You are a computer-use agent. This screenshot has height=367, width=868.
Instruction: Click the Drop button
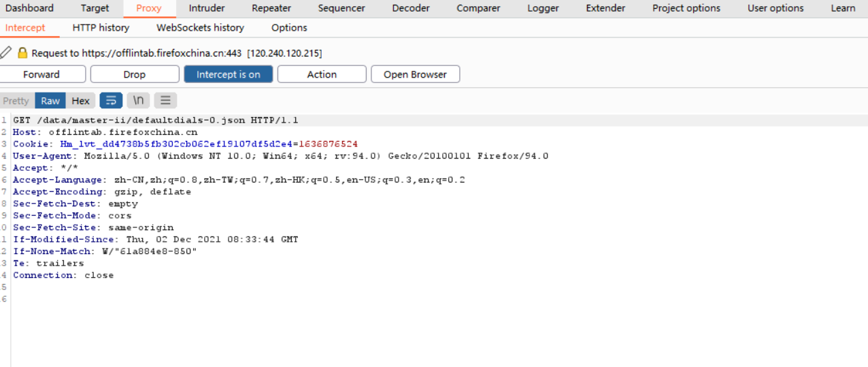point(135,74)
